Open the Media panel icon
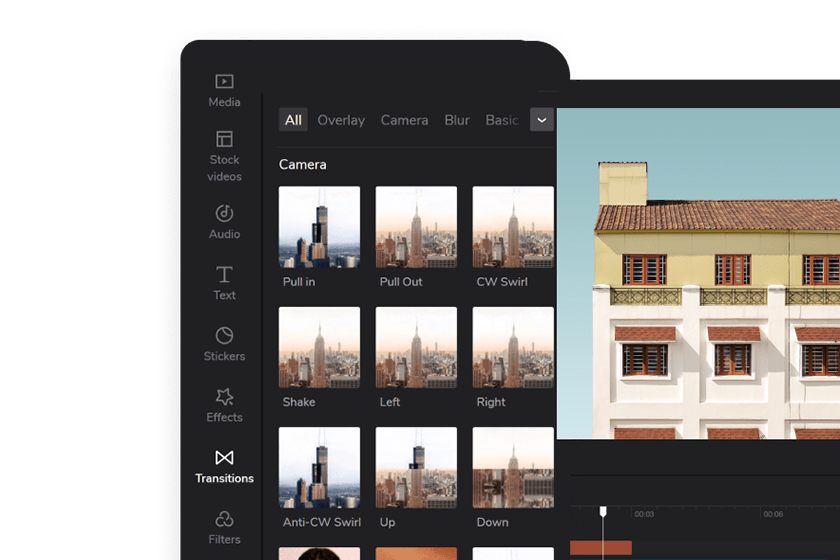The height and width of the screenshot is (560, 840). pyautogui.click(x=224, y=82)
